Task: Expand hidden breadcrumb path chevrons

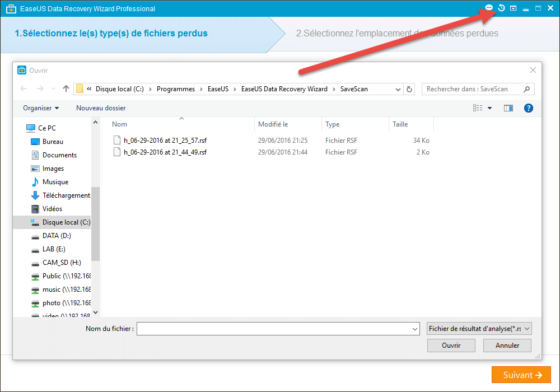Action: (x=89, y=88)
